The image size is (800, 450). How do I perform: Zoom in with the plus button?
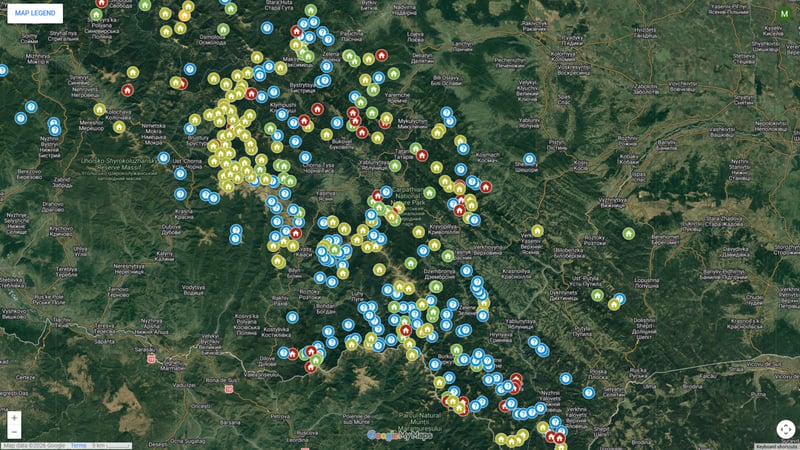point(14,418)
